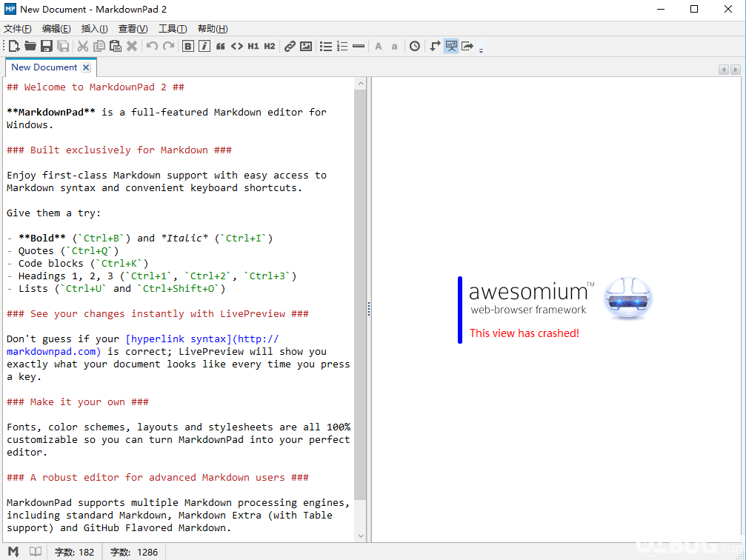Select the New Document tab

point(44,67)
